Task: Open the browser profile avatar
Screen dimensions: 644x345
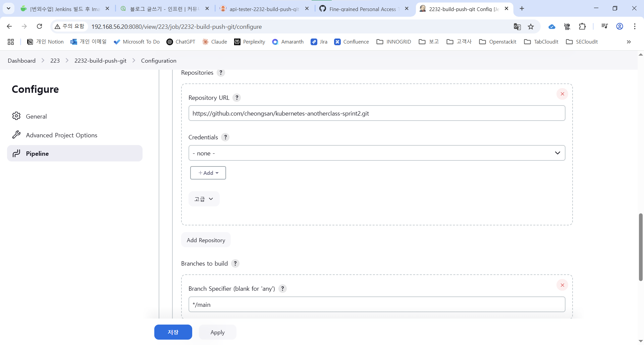Action: tap(620, 26)
